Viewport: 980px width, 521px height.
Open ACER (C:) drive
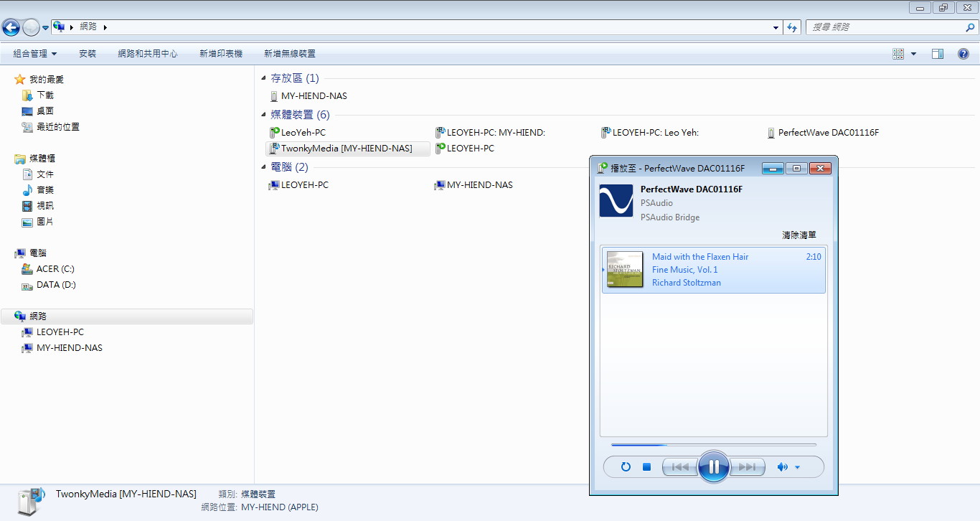[48, 269]
